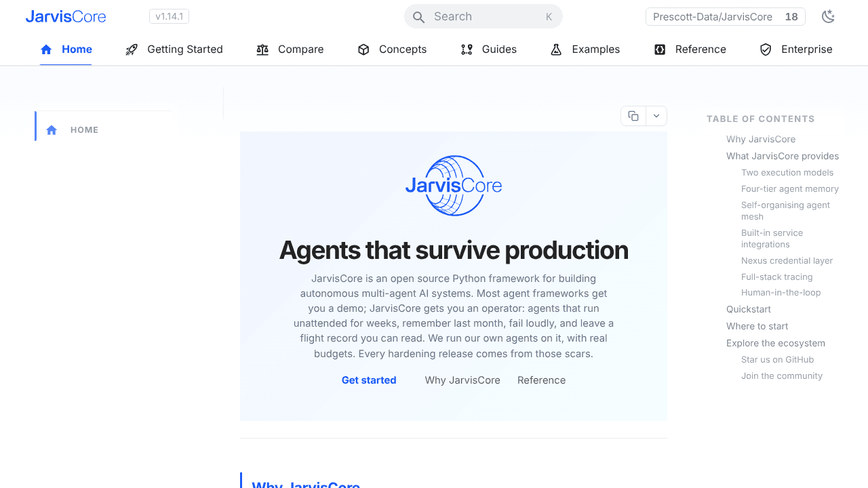The height and width of the screenshot is (488, 868).
Task: Focus the Search input field
Action: [x=484, y=16]
